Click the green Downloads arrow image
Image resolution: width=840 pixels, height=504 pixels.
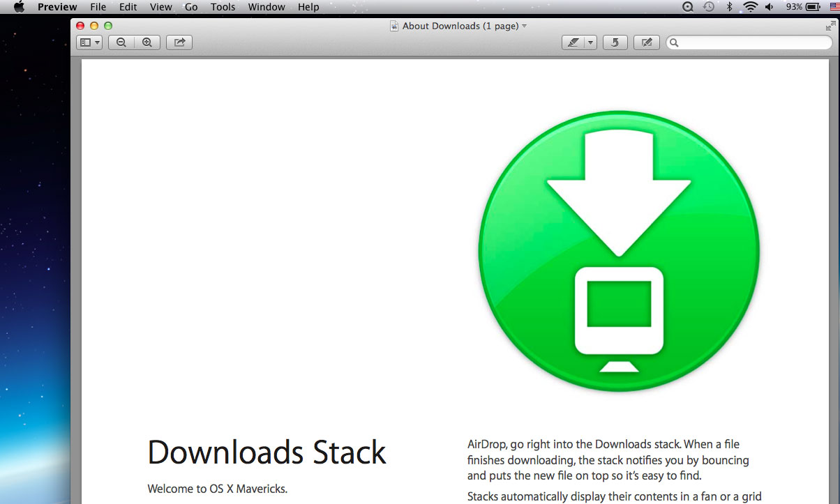pyautogui.click(x=619, y=251)
